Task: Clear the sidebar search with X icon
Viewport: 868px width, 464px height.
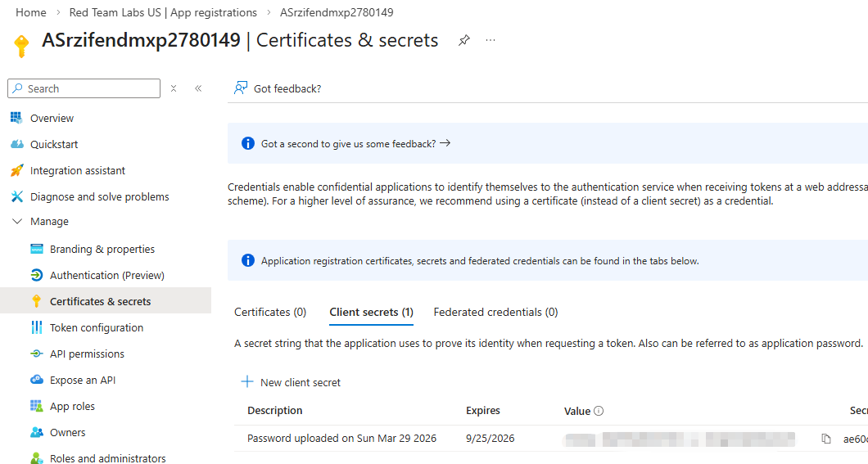Action: (x=174, y=88)
